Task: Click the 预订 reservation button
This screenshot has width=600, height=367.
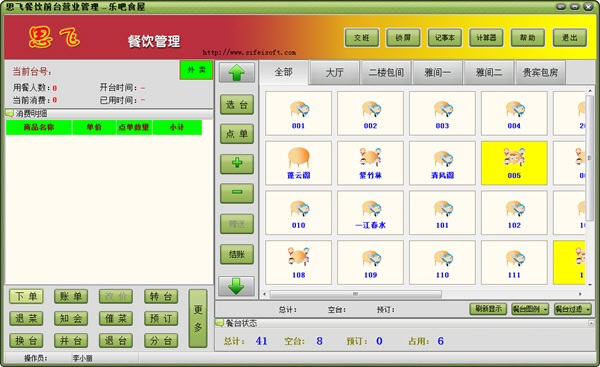Action: [161, 318]
